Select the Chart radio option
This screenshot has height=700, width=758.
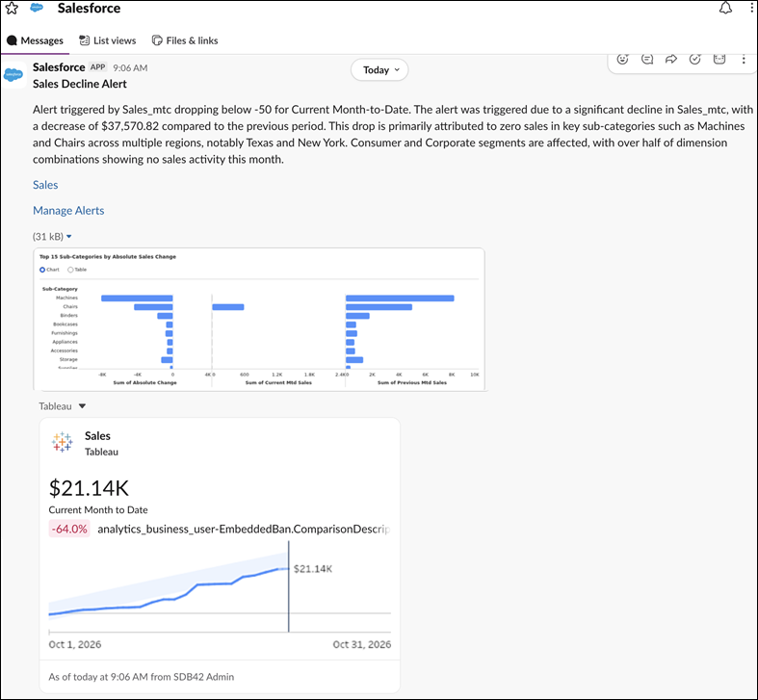(42, 270)
